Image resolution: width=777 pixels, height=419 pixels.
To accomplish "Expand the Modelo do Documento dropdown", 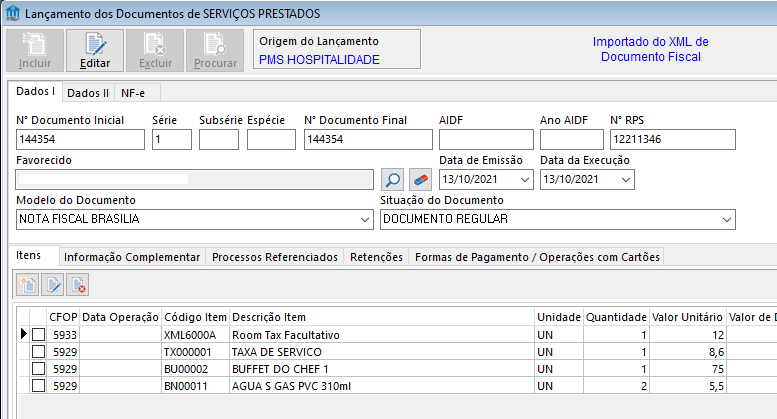I will point(363,219).
